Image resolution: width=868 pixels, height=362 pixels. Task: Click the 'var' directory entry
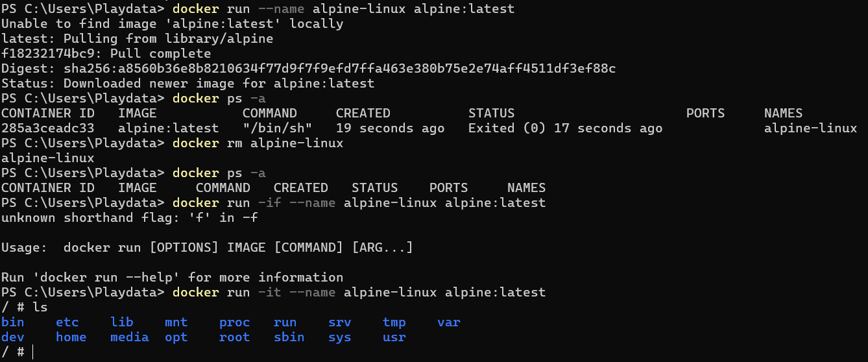[x=449, y=322]
